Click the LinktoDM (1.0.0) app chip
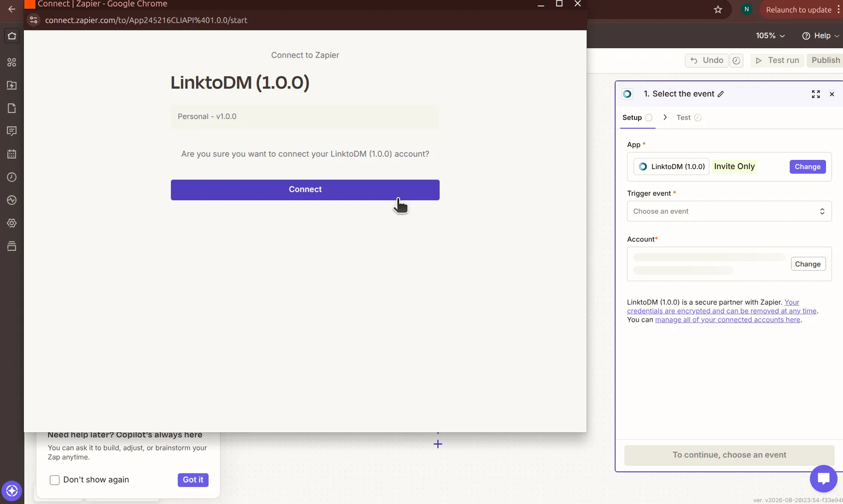The image size is (843, 504). click(671, 167)
